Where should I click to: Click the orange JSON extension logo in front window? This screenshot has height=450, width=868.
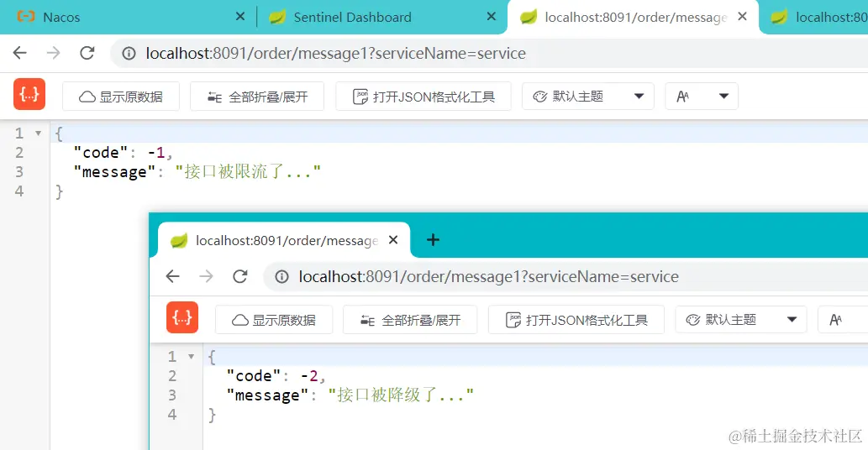182,317
